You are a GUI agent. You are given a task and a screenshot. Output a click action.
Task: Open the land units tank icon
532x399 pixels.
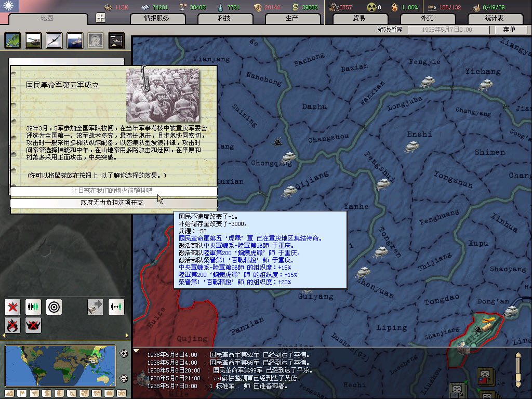coord(33,40)
